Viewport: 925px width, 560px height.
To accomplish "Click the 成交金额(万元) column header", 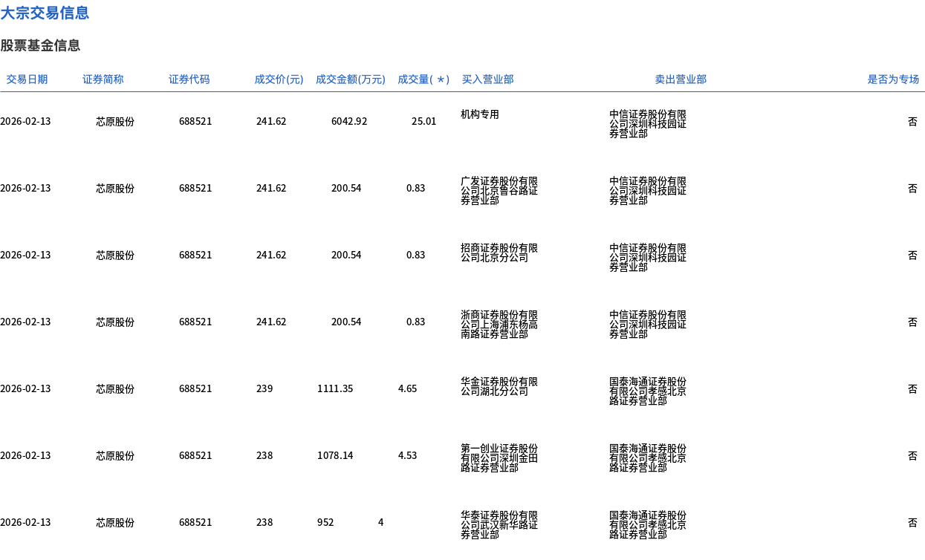I will pyautogui.click(x=351, y=79).
